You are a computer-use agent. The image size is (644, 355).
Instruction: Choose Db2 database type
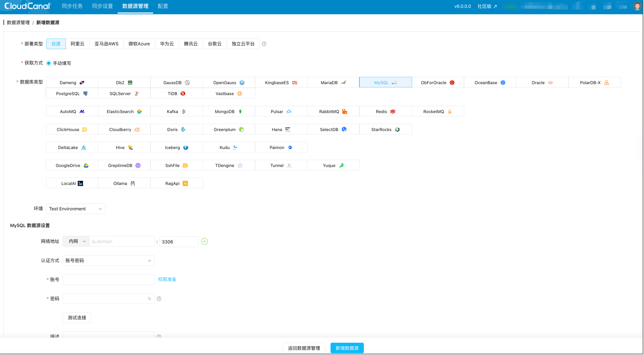tap(124, 83)
